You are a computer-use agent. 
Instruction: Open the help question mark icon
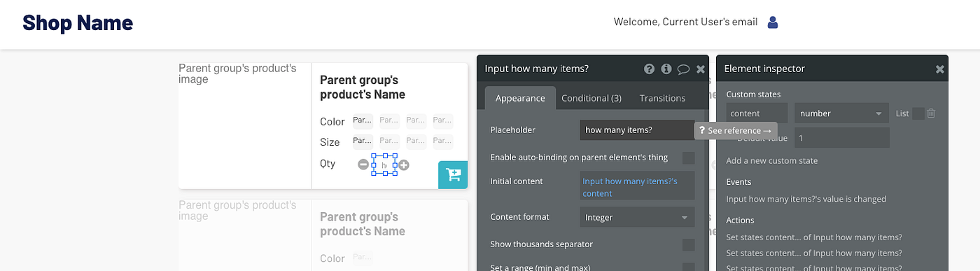[x=649, y=69]
